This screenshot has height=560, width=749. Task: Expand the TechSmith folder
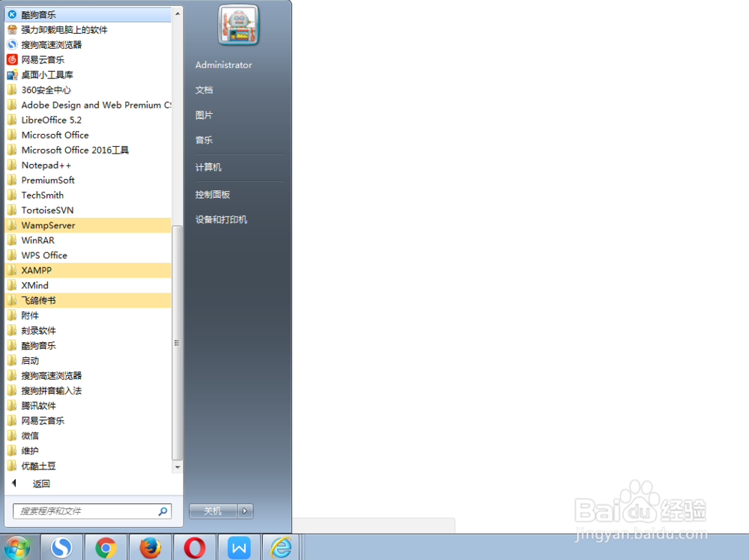click(88, 195)
